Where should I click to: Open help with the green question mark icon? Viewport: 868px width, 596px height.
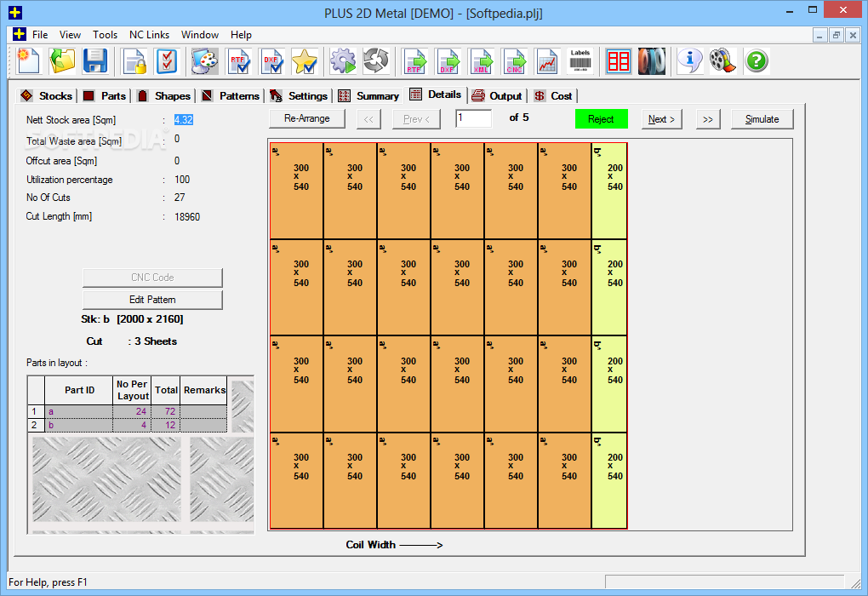[x=757, y=61]
